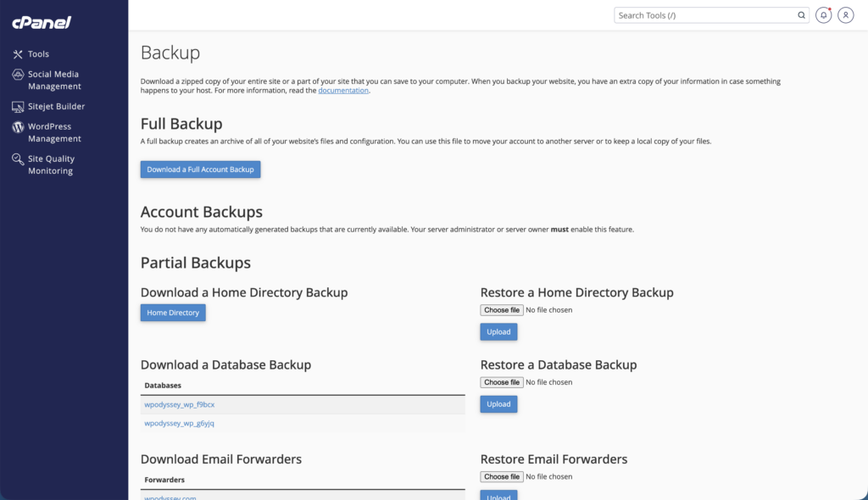Image resolution: width=868 pixels, height=500 pixels.
Task: Click the Site Quality Monitoring icon
Action: coord(18,159)
